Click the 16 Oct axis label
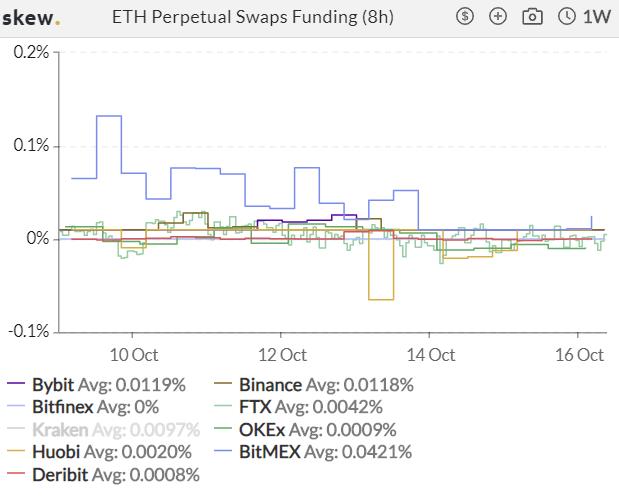This screenshot has width=619, height=496. coord(579,355)
